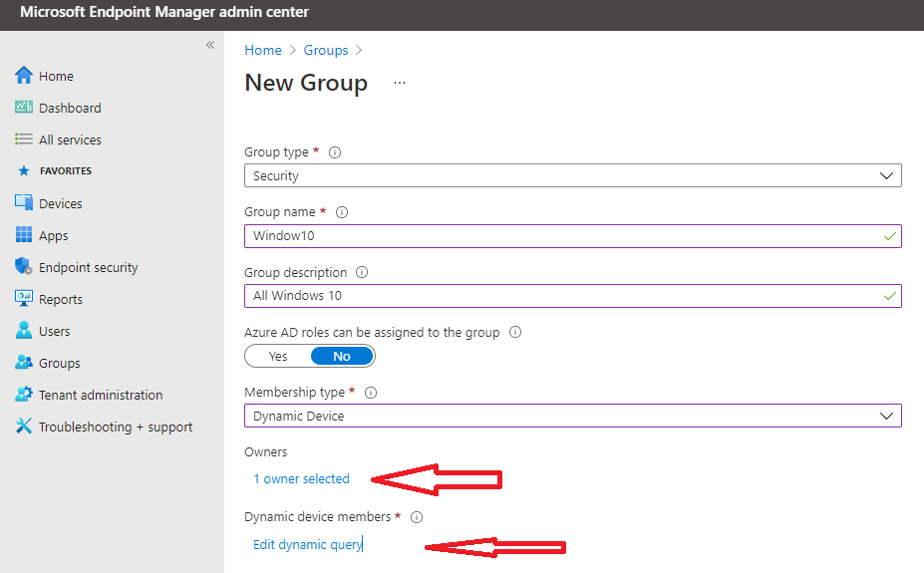Click info icon next to Group type

click(x=335, y=152)
